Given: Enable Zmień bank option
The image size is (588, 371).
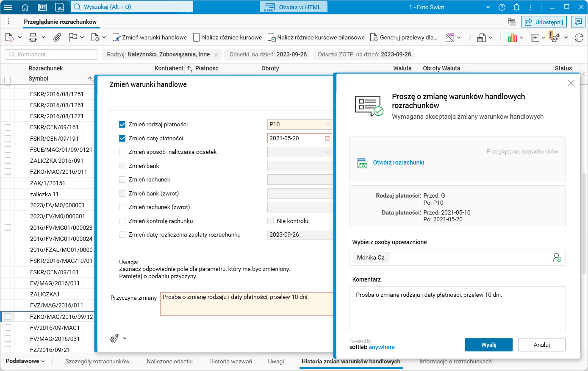Looking at the screenshot, I should [122, 165].
